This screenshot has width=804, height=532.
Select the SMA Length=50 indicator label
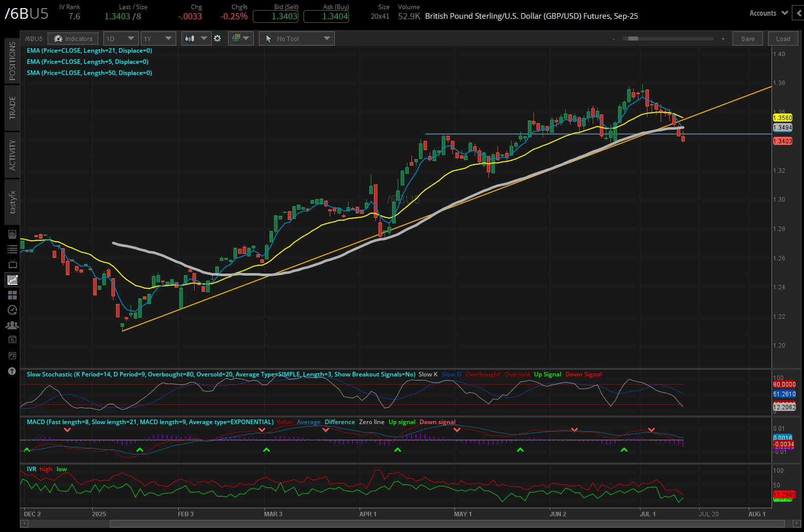pos(89,73)
